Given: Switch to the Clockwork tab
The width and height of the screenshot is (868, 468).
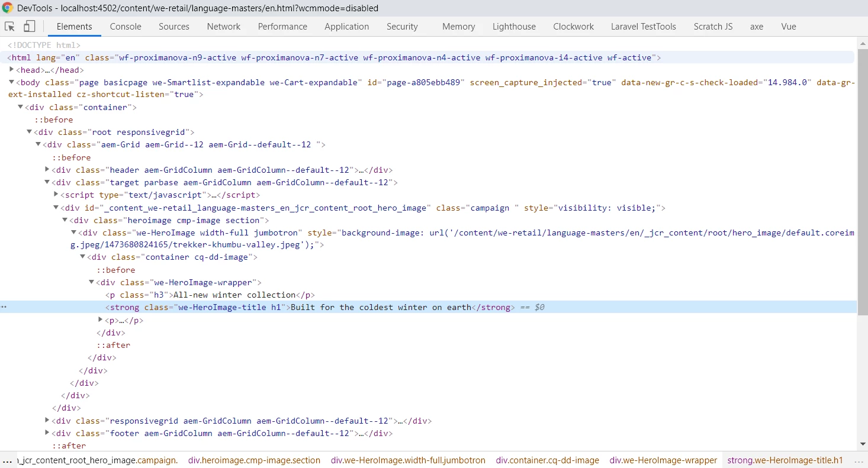Looking at the screenshot, I should coord(573,27).
